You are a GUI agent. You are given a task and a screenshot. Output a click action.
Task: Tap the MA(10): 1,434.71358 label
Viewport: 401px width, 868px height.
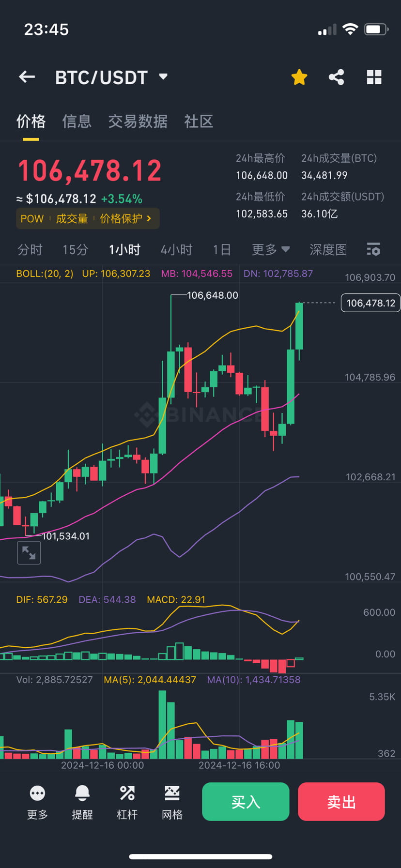[x=254, y=680]
